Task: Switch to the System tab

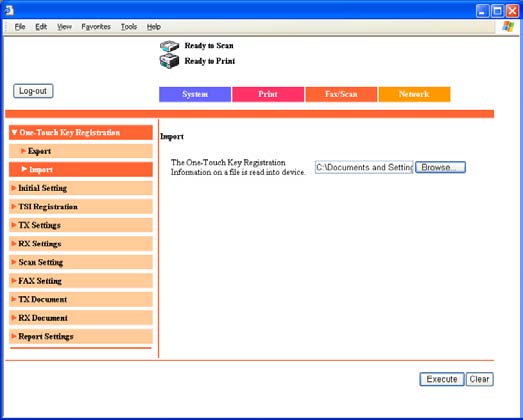Action: [195, 94]
